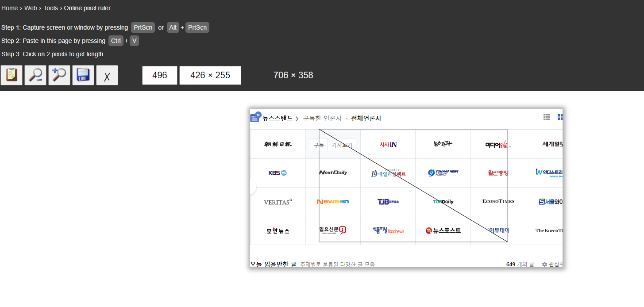Click the 시사IN logo
644x307 pixels.
[388, 144]
